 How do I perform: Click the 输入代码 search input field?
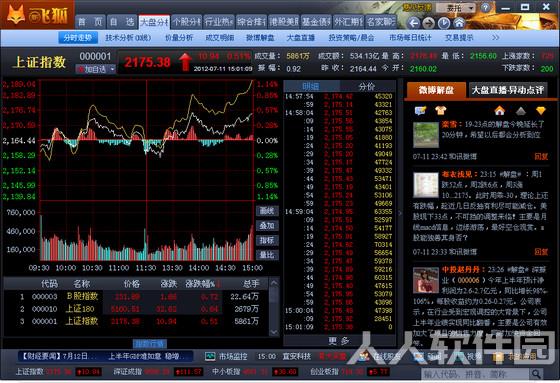click(x=475, y=374)
